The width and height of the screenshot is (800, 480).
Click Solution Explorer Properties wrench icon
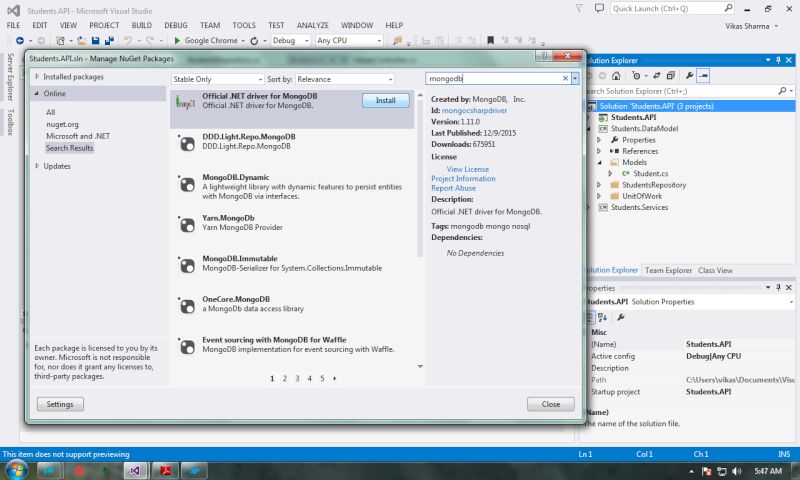(689, 75)
